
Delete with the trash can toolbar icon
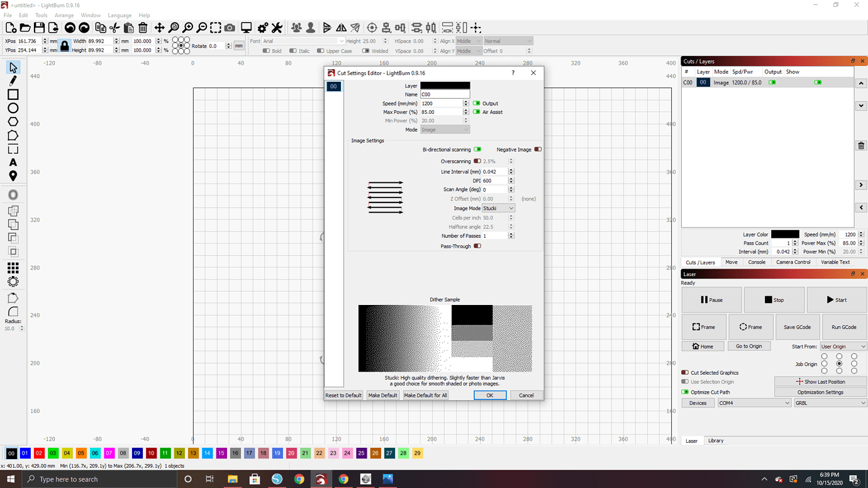(x=143, y=28)
